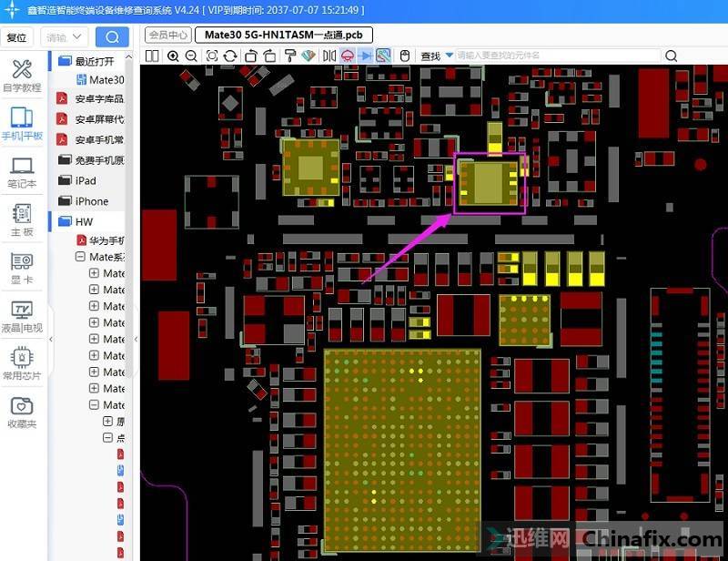Open 收藏夹 favorites in sidebar
Image resolution: width=728 pixels, height=561 pixels.
click(22, 411)
